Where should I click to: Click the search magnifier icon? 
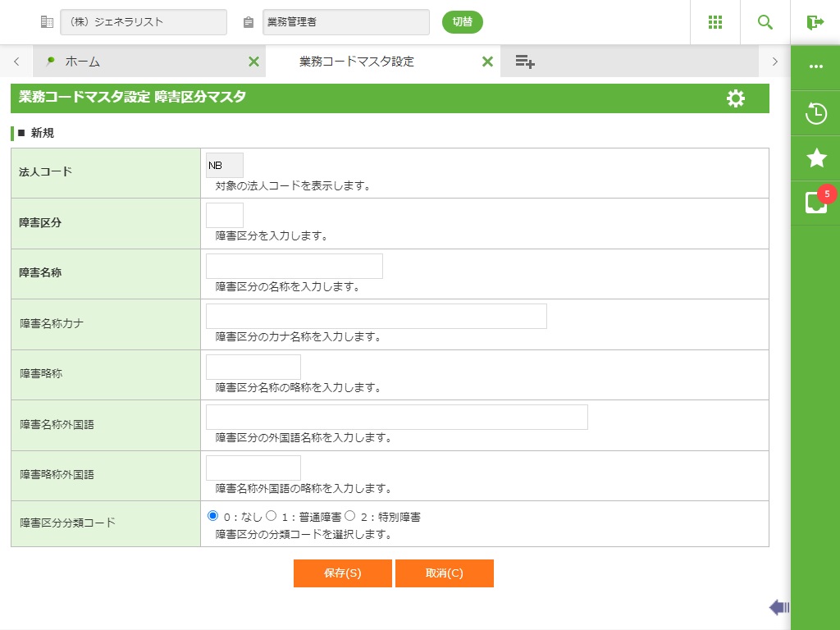click(765, 22)
